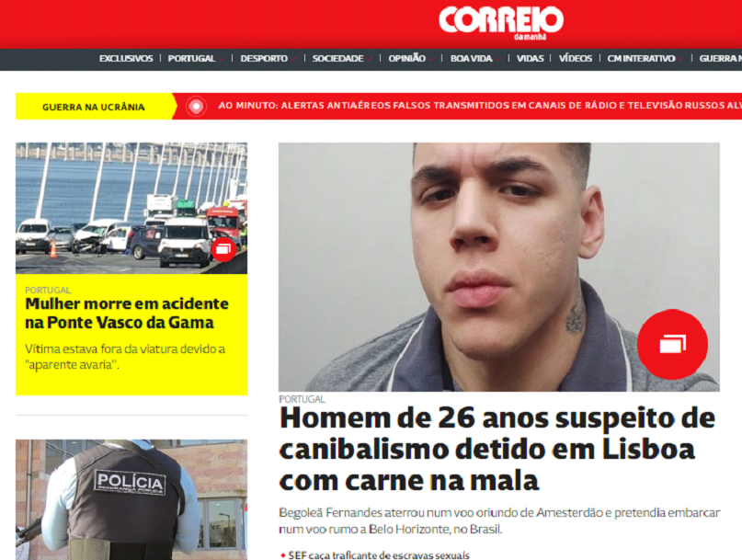Expand the CM Interativo dropdown
742x560 pixels.
(x=680, y=59)
